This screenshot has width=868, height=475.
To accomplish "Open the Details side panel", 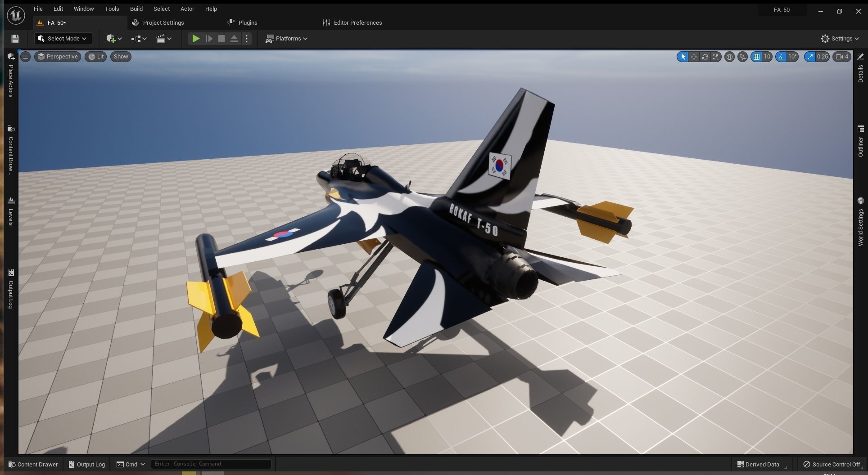I will 860,68.
